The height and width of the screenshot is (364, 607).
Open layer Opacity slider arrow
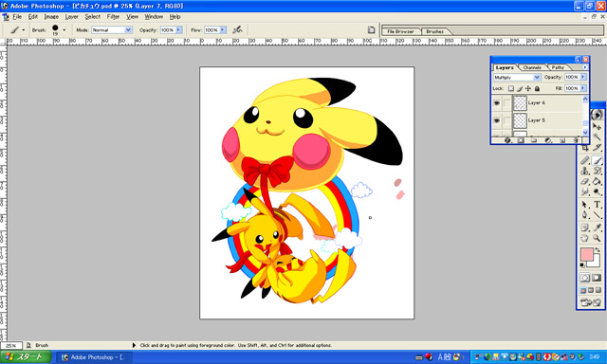click(x=583, y=77)
